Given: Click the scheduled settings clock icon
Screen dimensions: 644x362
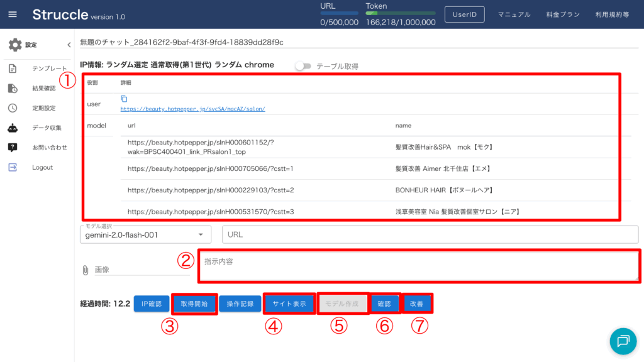Looking at the screenshot, I should point(13,107).
